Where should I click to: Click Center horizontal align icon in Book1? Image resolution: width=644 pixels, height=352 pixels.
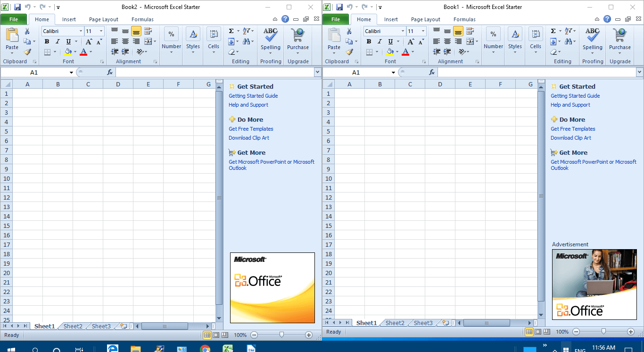[x=447, y=42]
